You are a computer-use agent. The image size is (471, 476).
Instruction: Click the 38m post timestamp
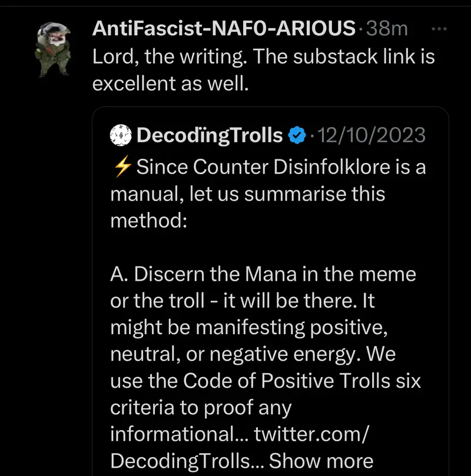pos(387,28)
